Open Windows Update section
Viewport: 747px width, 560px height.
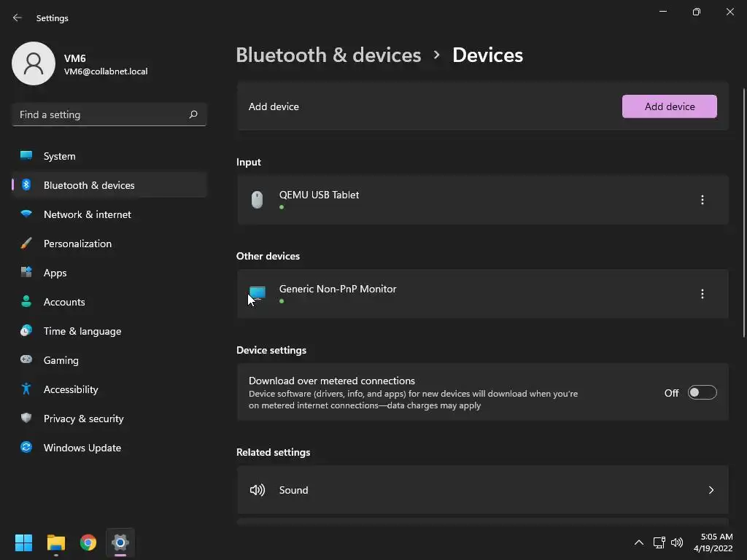tap(82, 448)
